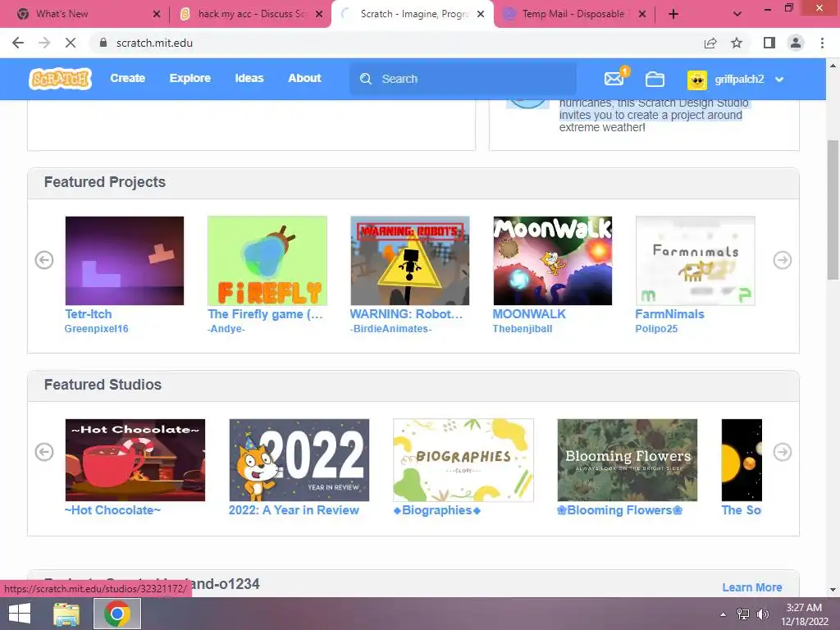Open 2022 Year in Review thumbnail
The image size is (840, 630).
299,460
